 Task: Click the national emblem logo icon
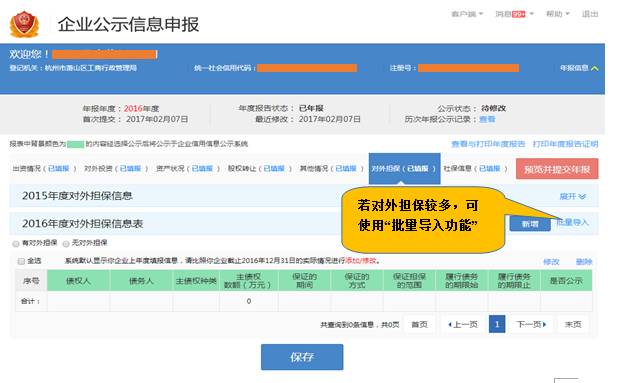(x=25, y=24)
